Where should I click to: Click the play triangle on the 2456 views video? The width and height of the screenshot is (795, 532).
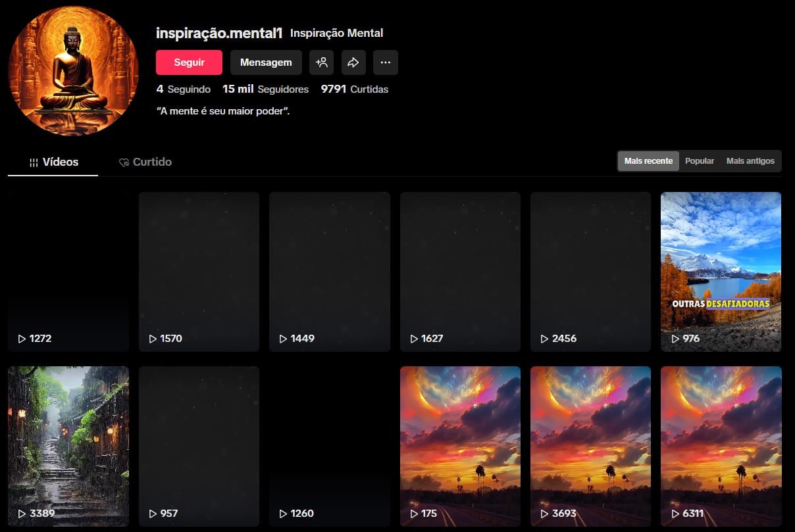pyautogui.click(x=545, y=339)
